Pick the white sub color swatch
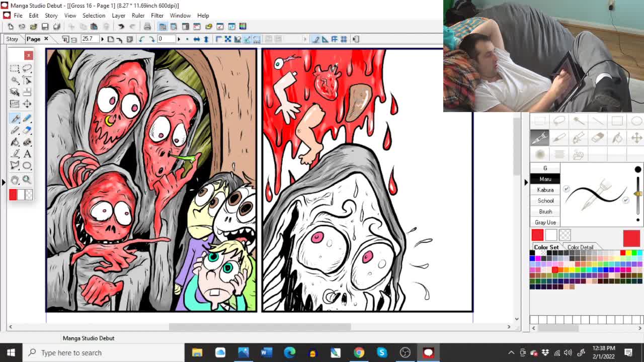The height and width of the screenshot is (362, 644). pos(551,235)
